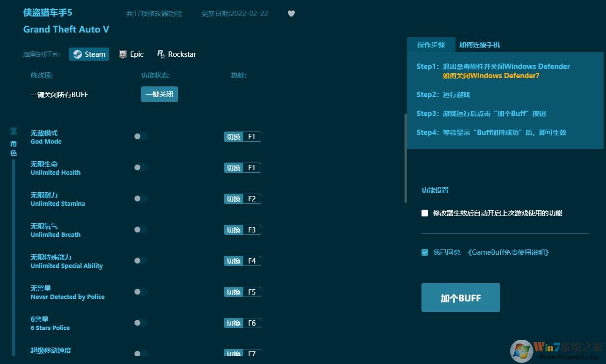The width and height of the screenshot is (606, 364).
Task: Open the 如何关闭Windows Defender link
Action: tap(490, 75)
